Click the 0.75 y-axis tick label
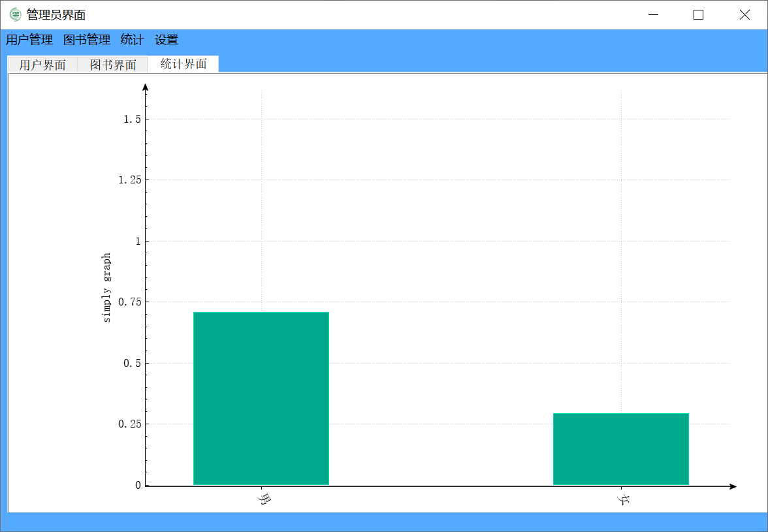 [130, 302]
